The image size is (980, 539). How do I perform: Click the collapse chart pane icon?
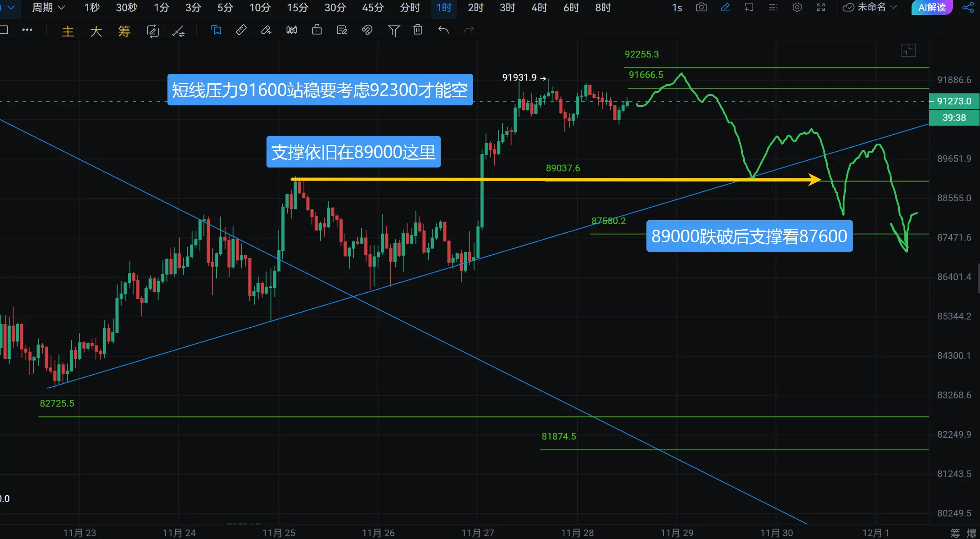click(x=908, y=50)
